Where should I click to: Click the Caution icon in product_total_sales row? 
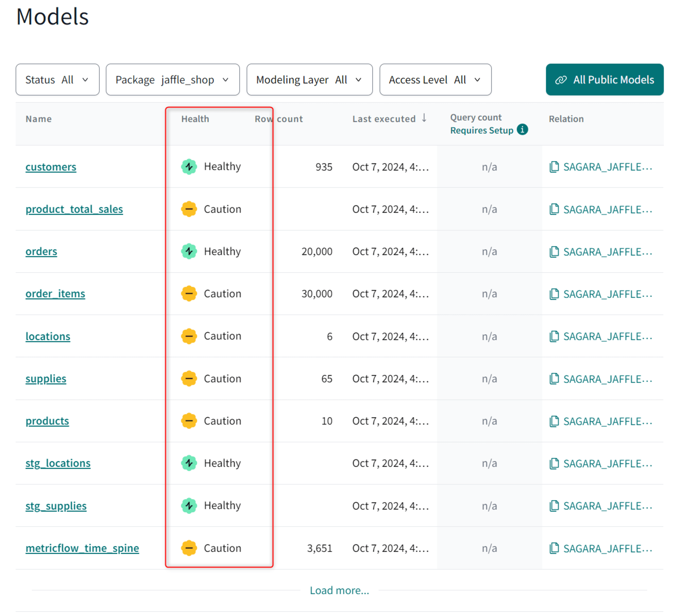[x=189, y=209]
